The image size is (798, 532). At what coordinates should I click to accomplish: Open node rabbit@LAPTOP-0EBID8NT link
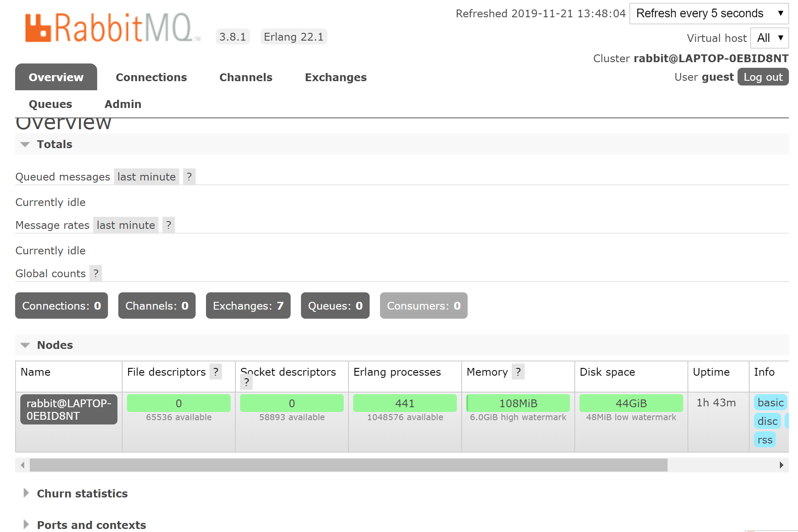[69, 409]
